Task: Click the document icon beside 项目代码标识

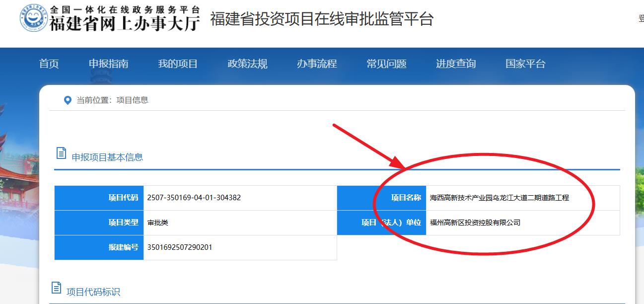Action: [57, 288]
